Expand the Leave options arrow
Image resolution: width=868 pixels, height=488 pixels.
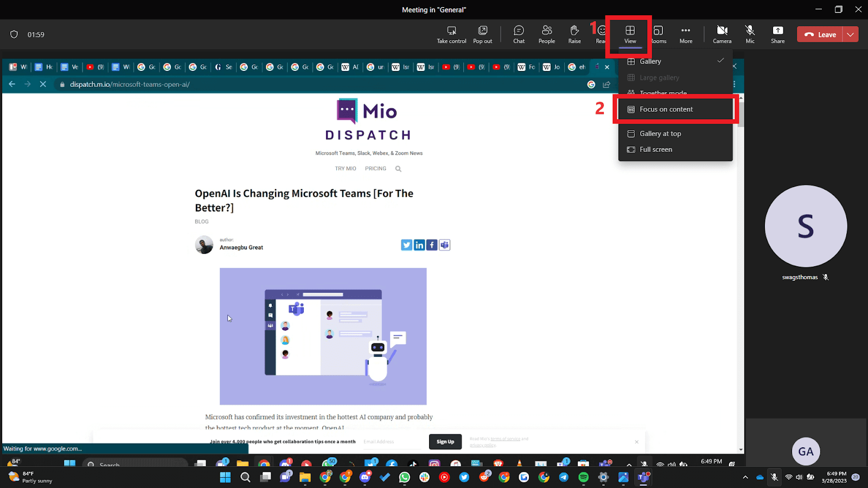851,34
